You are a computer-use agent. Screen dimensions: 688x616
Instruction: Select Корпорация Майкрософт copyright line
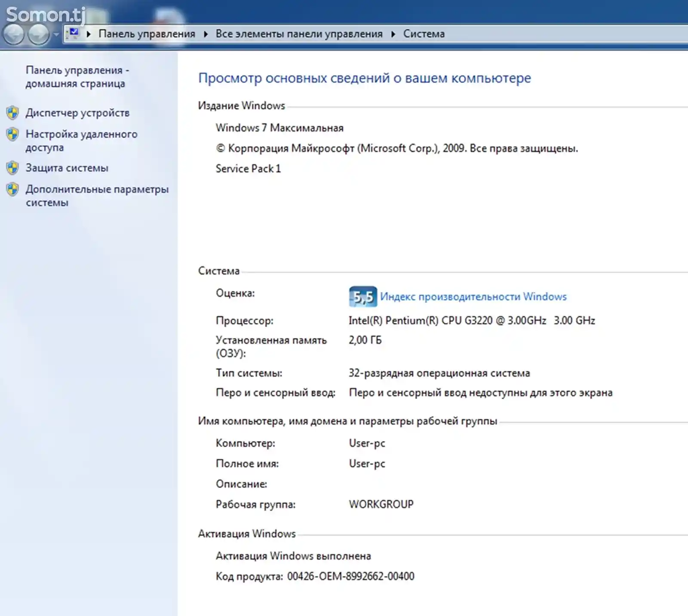tap(397, 148)
